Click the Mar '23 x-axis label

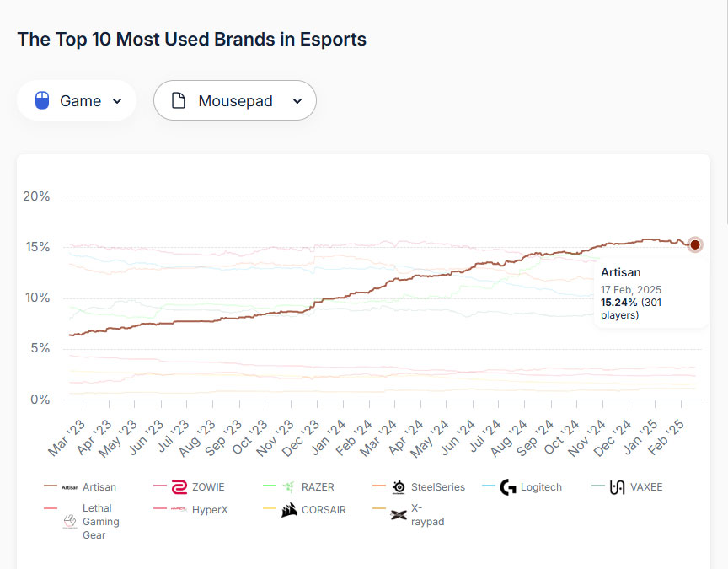point(67,438)
